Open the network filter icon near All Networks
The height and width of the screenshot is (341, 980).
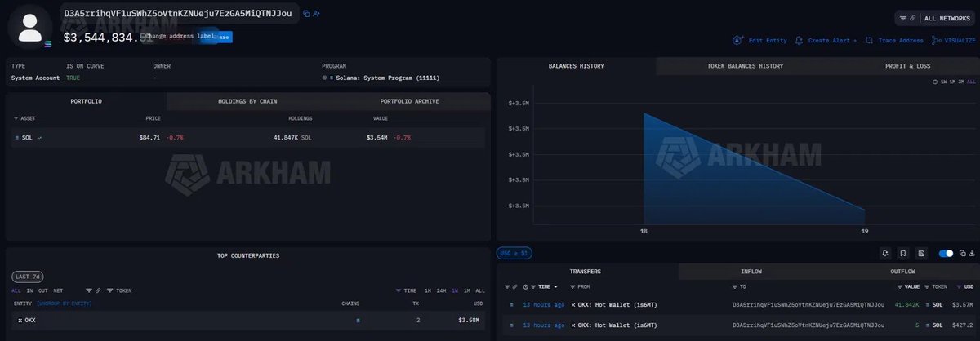pos(902,18)
